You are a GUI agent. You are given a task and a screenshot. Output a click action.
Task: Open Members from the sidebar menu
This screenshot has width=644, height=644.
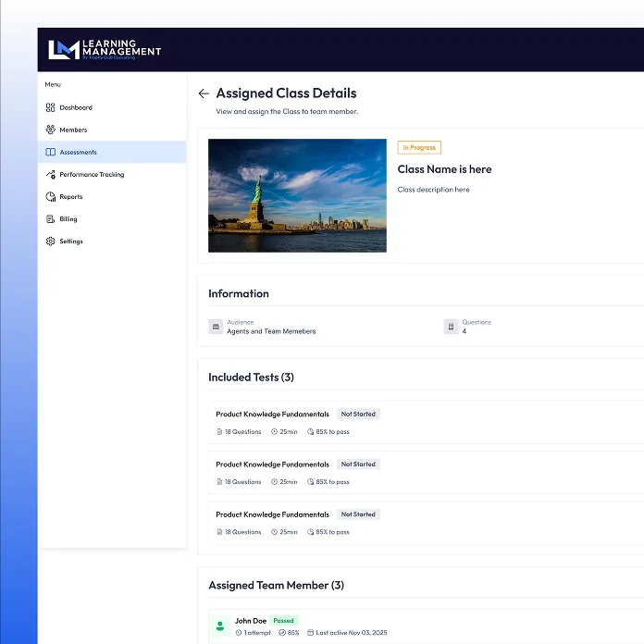click(112, 130)
